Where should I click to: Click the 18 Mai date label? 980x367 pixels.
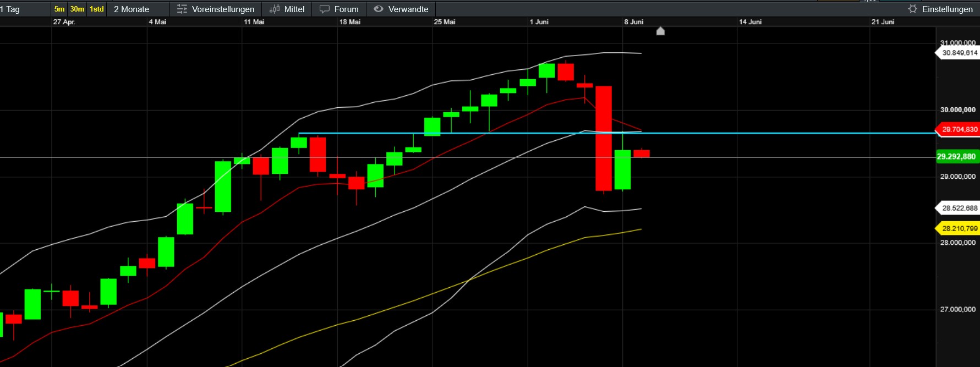(x=350, y=22)
